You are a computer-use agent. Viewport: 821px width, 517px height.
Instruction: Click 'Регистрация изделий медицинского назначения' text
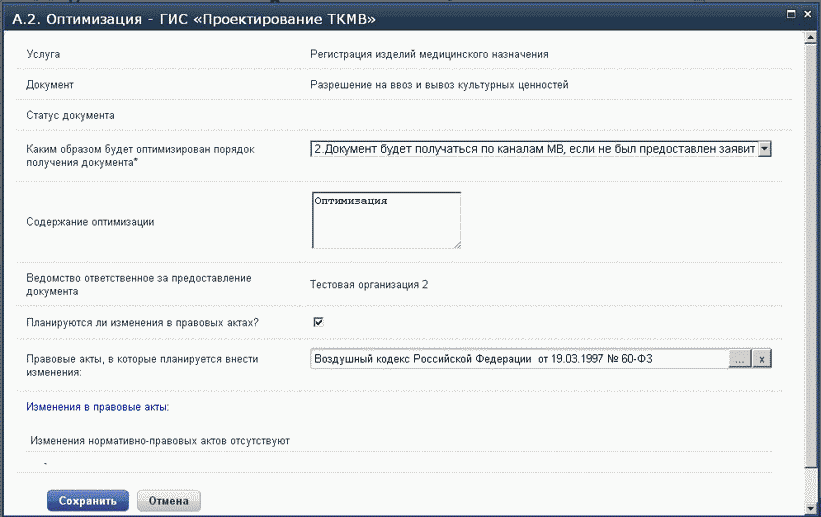click(429, 53)
